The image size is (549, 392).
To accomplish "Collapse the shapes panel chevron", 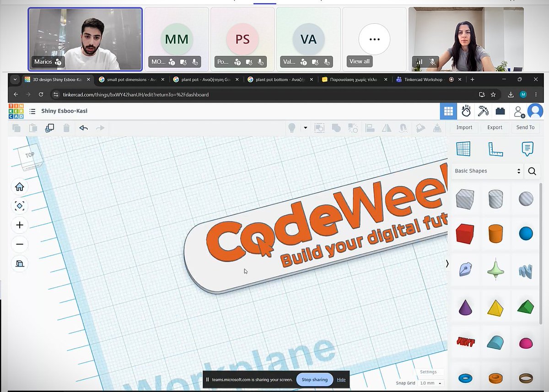I will pos(447,263).
